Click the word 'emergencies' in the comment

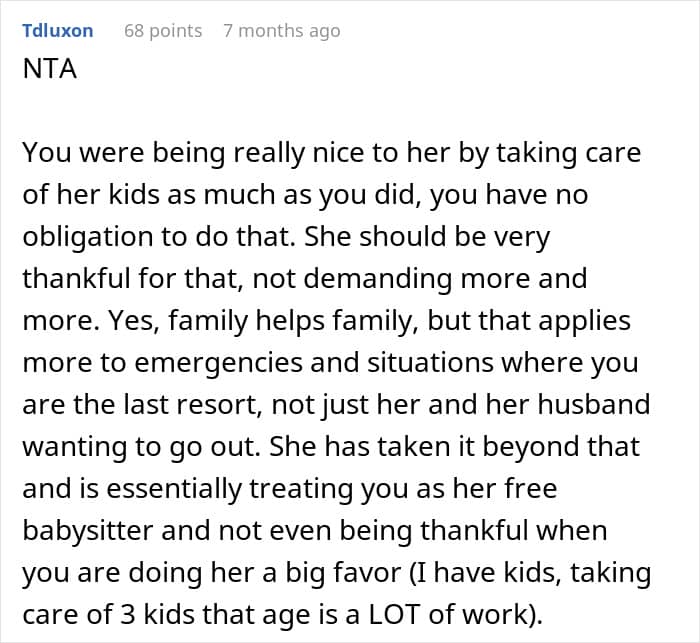[218, 363]
